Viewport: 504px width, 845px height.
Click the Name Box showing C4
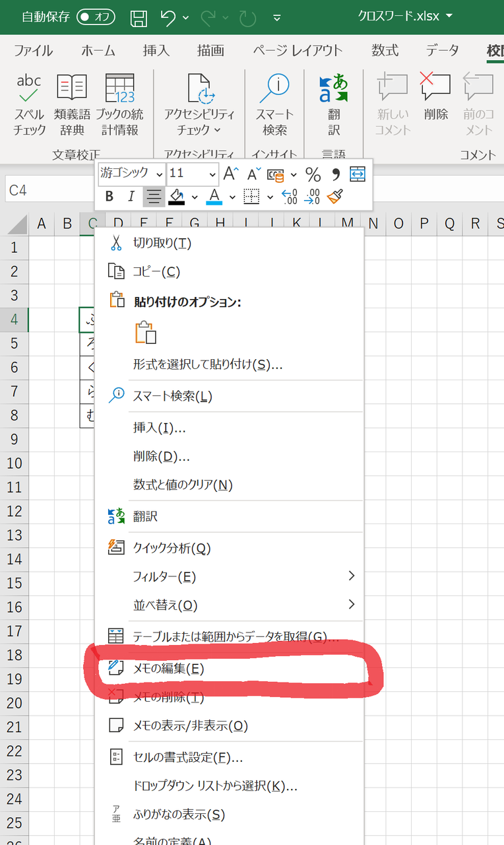[49, 190]
